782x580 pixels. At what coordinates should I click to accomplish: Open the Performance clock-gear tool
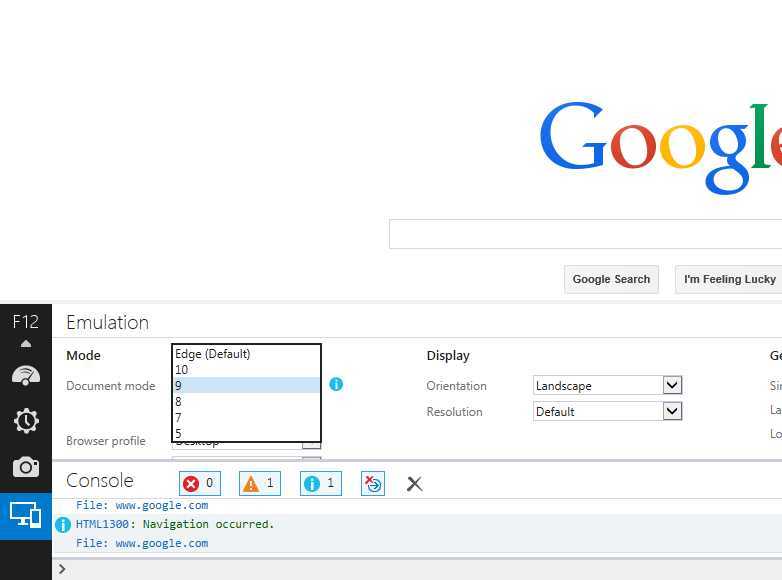[26, 421]
